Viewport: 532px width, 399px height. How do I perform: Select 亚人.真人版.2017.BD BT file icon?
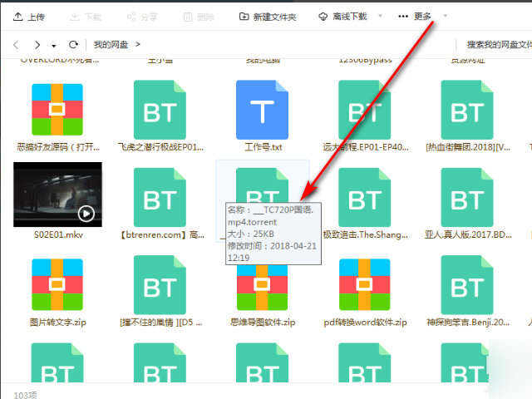467,197
